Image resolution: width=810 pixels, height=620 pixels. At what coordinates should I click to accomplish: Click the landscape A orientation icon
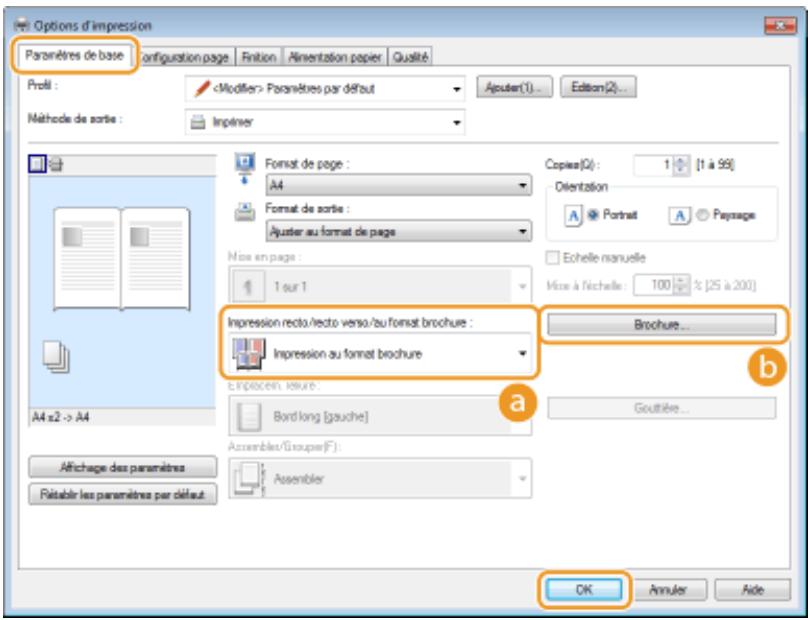coord(680,215)
